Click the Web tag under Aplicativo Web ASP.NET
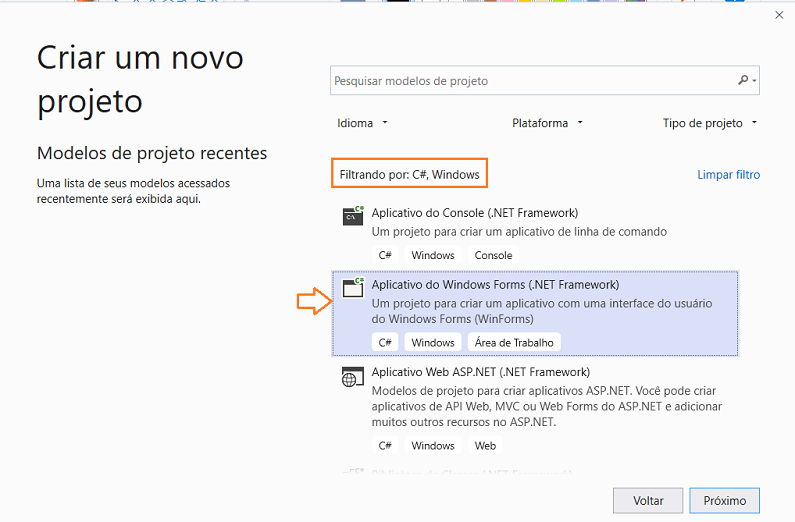The image size is (795, 522). pos(485,446)
